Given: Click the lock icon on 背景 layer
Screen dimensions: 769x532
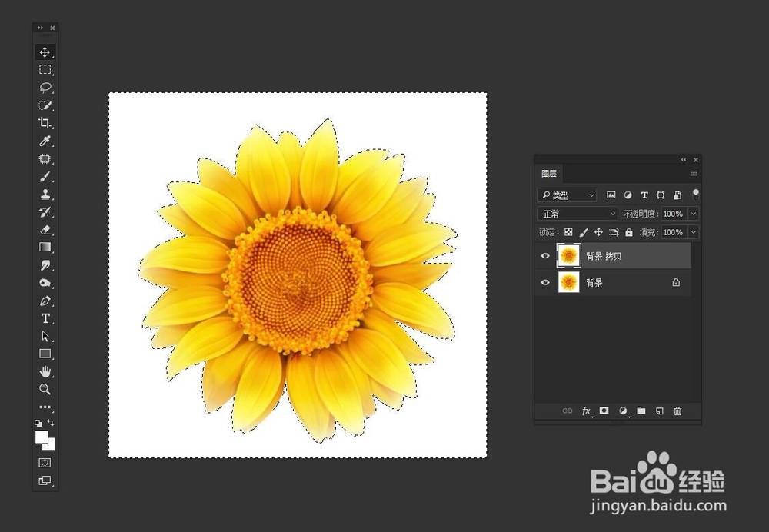Looking at the screenshot, I should [x=676, y=282].
